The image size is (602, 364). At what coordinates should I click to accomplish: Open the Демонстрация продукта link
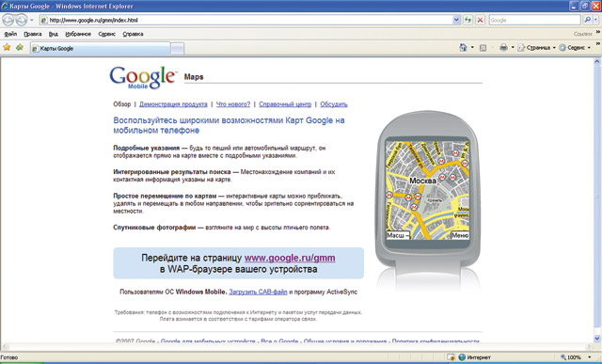(x=173, y=104)
